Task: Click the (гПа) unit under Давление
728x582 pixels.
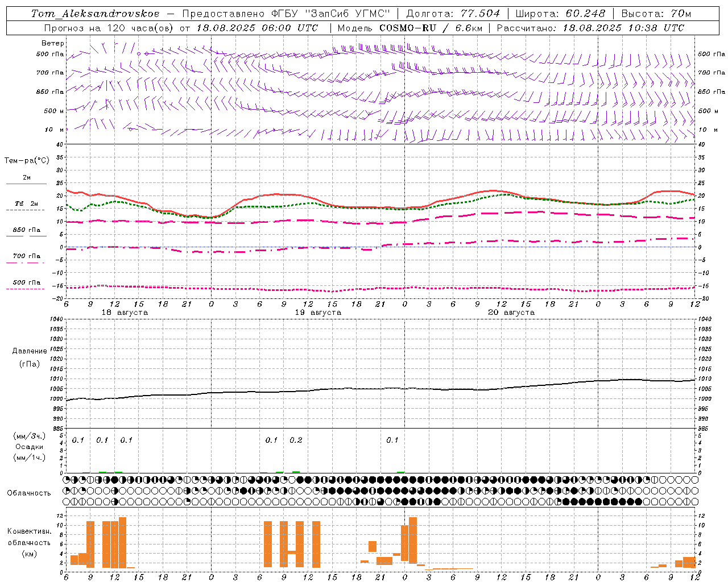Action: [30, 364]
